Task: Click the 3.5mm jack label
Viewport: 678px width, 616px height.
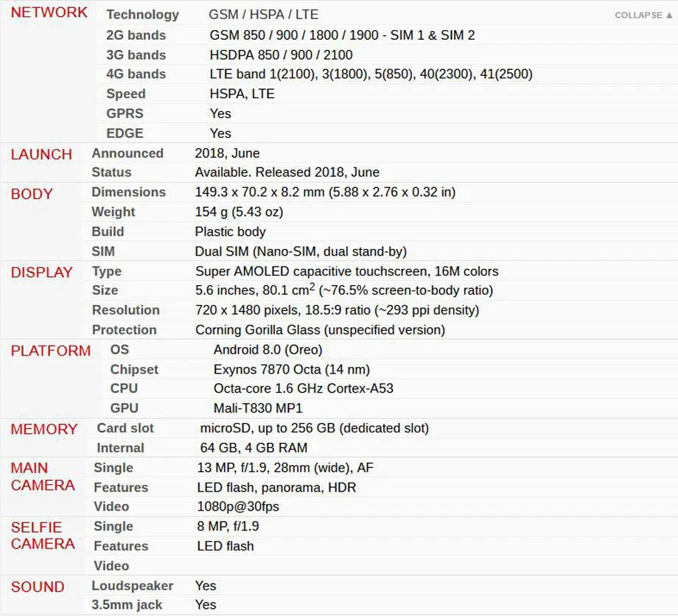Action: (127, 605)
